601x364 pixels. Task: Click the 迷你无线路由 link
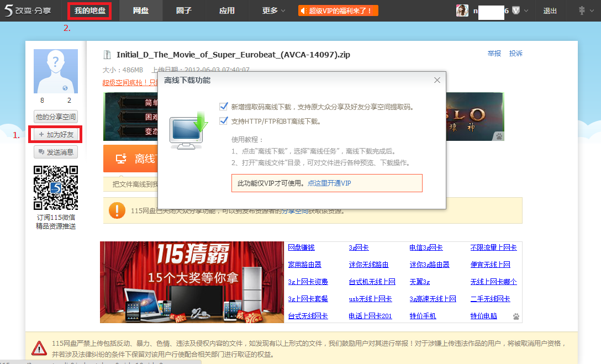(369, 265)
